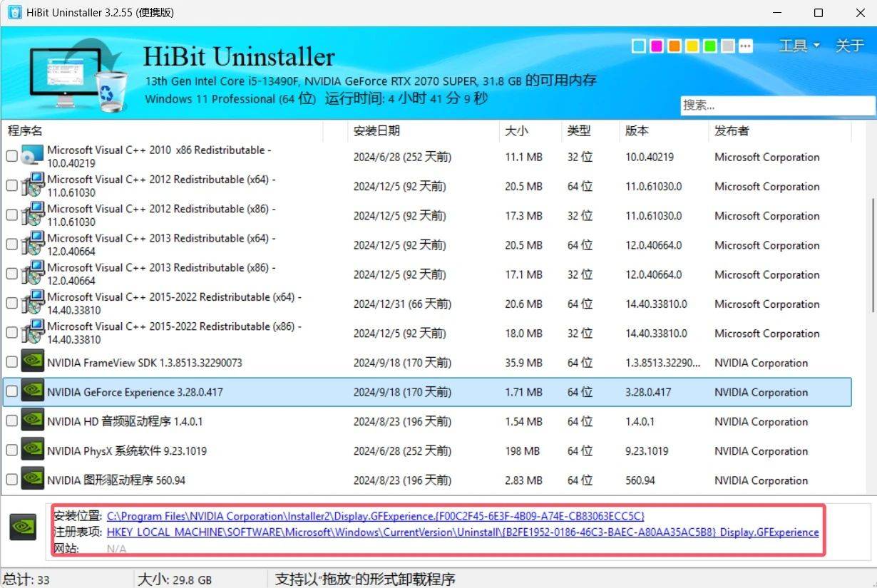
Task: Open more theme colors with the ellipsis button
Action: coord(746,46)
